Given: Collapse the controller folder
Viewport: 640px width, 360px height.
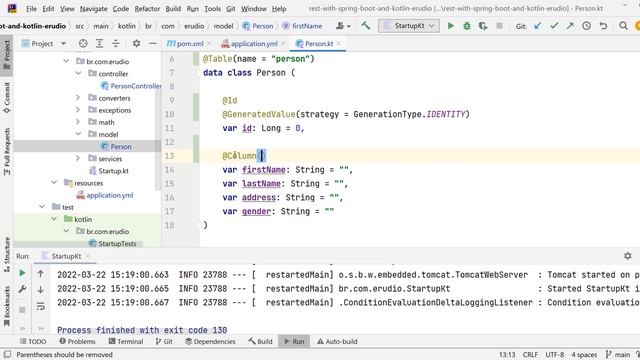Looking at the screenshot, I should (78, 73).
